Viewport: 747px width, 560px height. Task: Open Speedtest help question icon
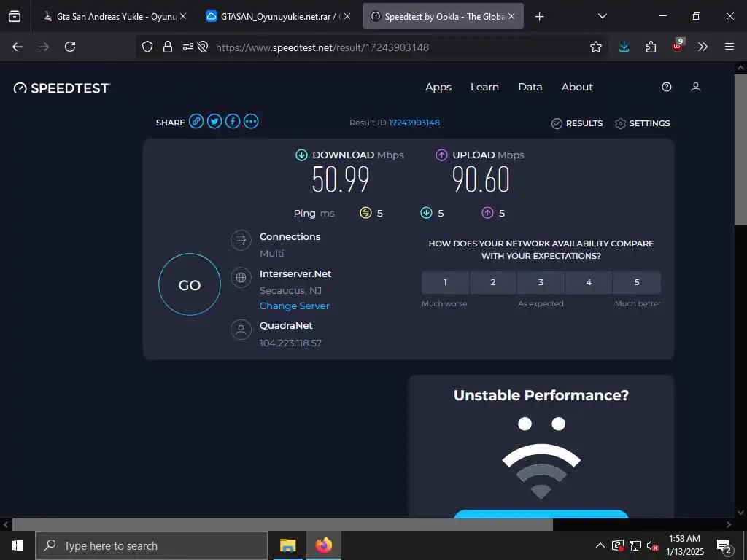click(x=667, y=87)
